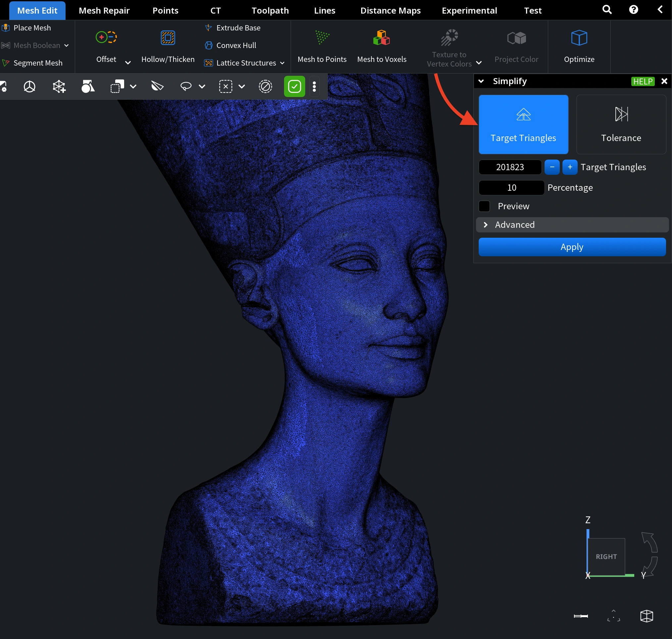Open Simplify HELP
The image size is (672, 639).
point(643,81)
